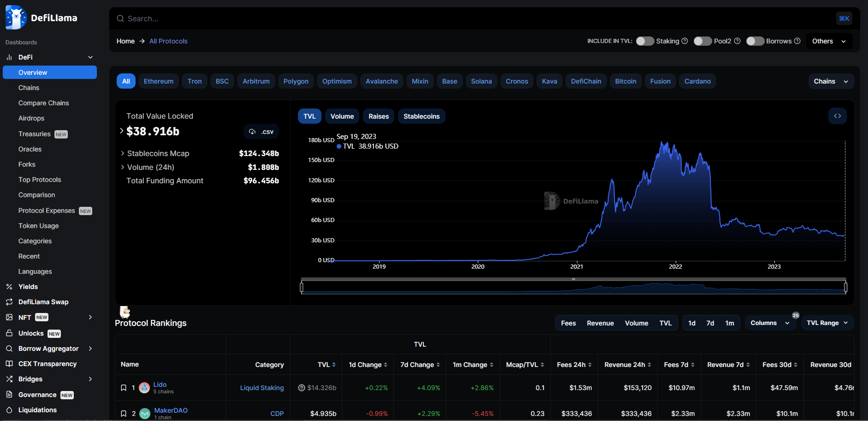Image resolution: width=868 pixels, height=421 pixels.
Task: Download the TVL .csv file
Action: (261, 132)
